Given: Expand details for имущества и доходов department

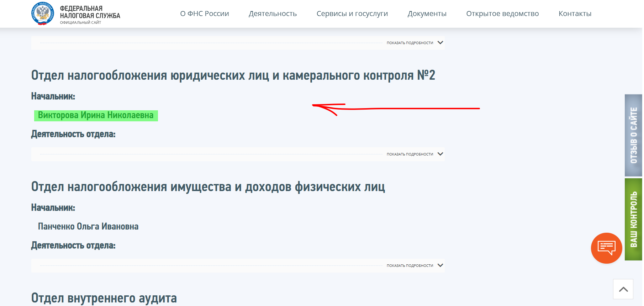Looking at the screenshot, I should point(440,265).
